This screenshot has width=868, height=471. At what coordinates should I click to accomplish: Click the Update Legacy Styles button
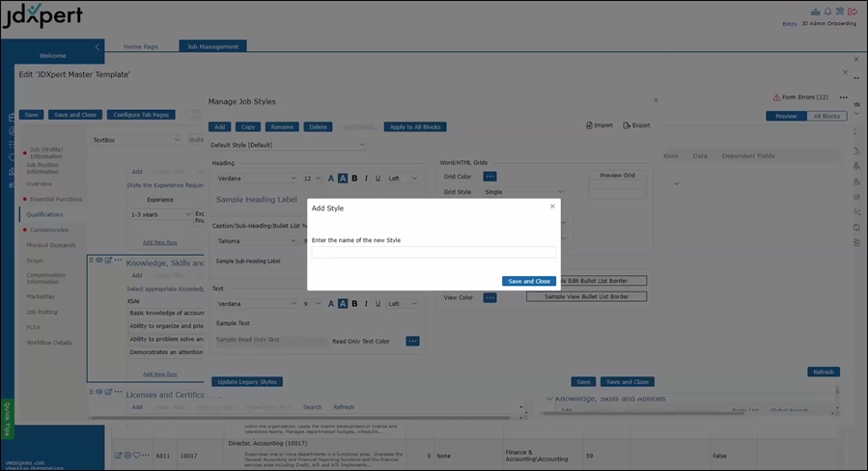[247, 381]
